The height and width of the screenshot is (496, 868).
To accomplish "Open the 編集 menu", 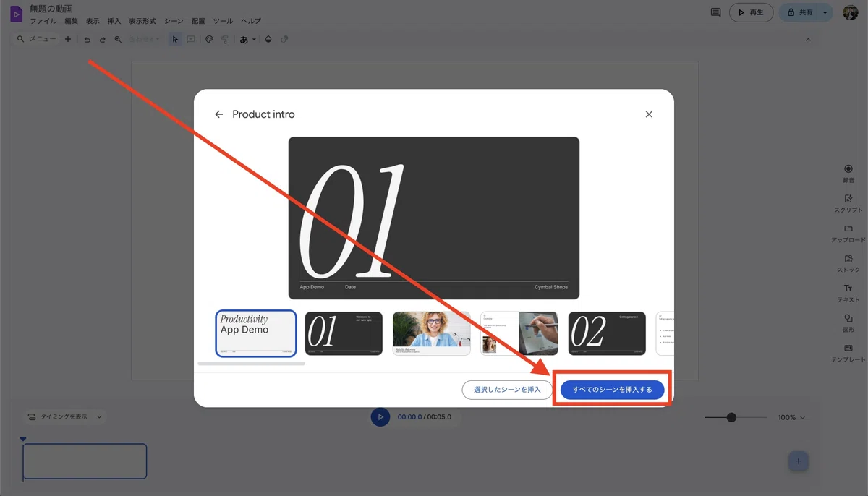I will point(71,22).
